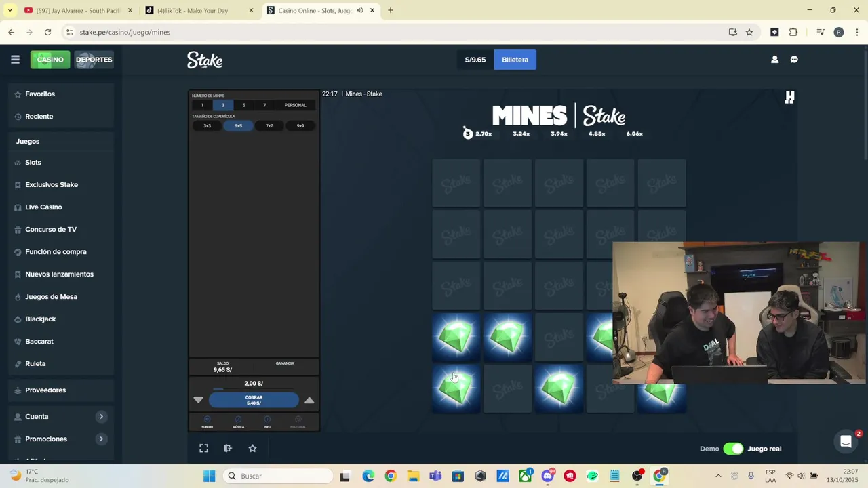This screenshot has width=868, height=488.
Task: Open File Explorer from the taskbar
Action: click(413, 476)
